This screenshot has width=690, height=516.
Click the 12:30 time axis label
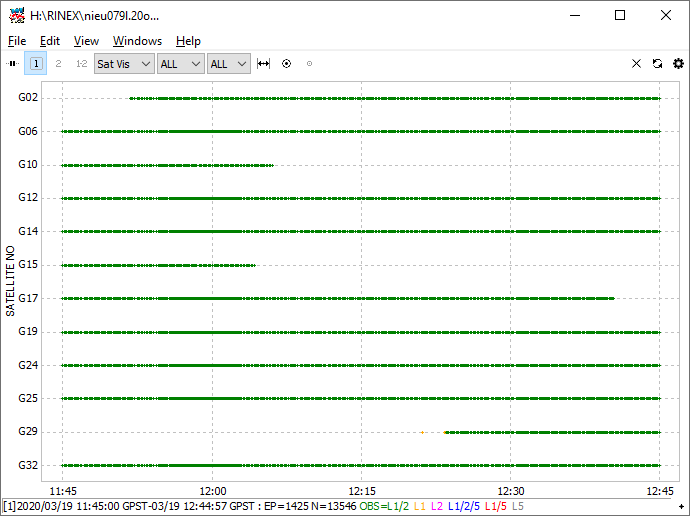click(x=511, y=491)
